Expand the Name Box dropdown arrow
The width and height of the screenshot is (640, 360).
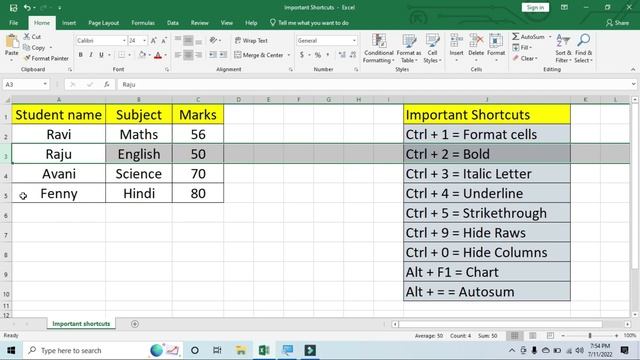coord(45,84)
